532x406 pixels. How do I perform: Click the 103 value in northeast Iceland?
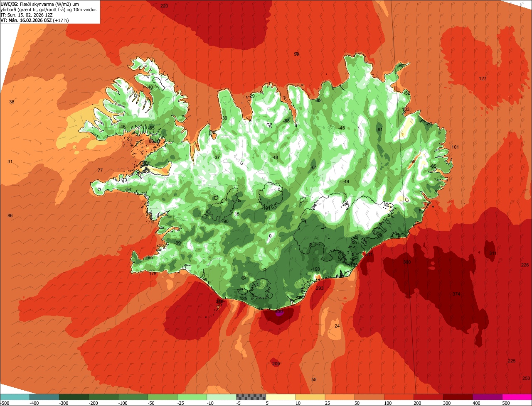coord(406,110)
